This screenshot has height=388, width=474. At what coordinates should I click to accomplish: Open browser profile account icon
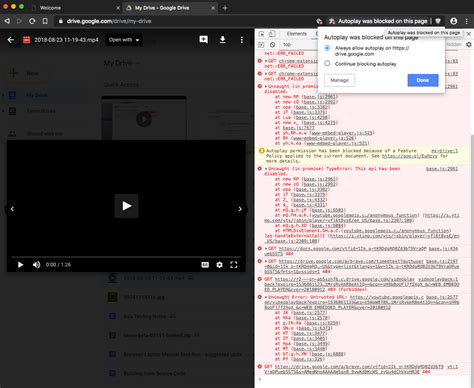point(453,21)
